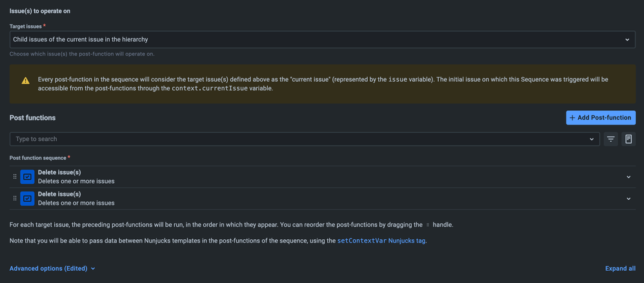This screenshot has width=644, height=283.
Task: Focus the 'Type to search' field
Action: [300, 139]
